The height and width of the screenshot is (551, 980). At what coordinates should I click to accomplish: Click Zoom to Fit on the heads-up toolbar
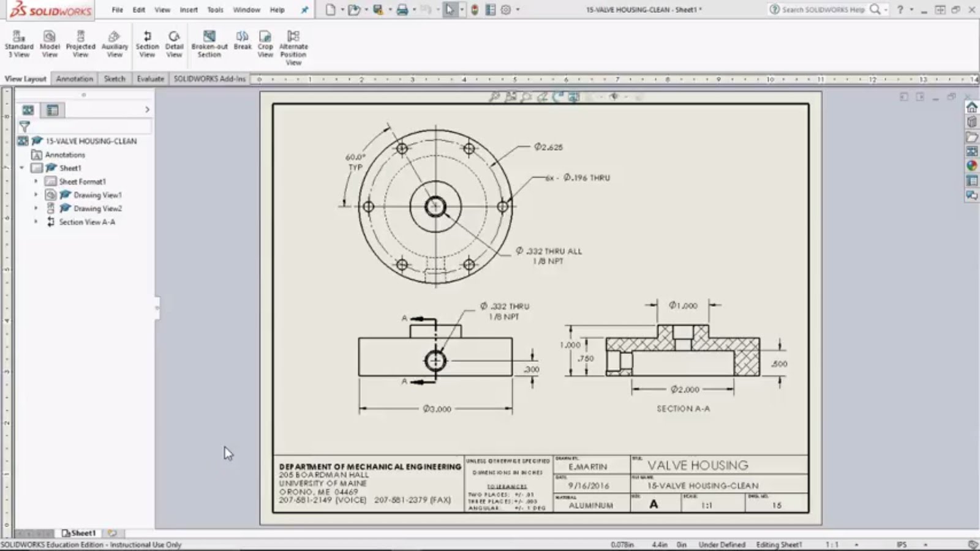tap(496, 96)
